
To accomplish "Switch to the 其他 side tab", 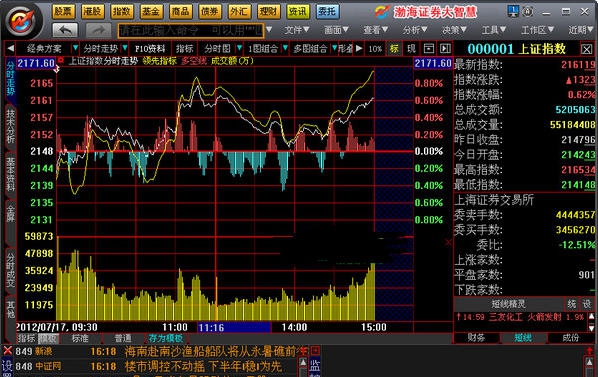I will (x=11, y=309).
